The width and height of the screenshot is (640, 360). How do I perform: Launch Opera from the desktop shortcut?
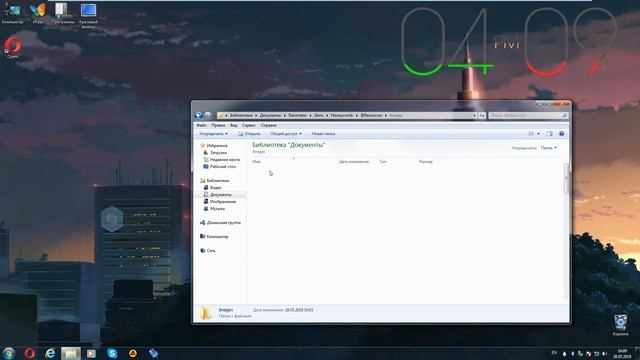tap(12, 48)
